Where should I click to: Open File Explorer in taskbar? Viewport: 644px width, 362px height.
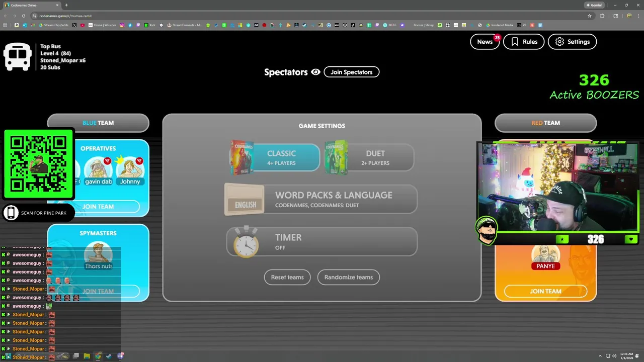(x=87, y=356)
